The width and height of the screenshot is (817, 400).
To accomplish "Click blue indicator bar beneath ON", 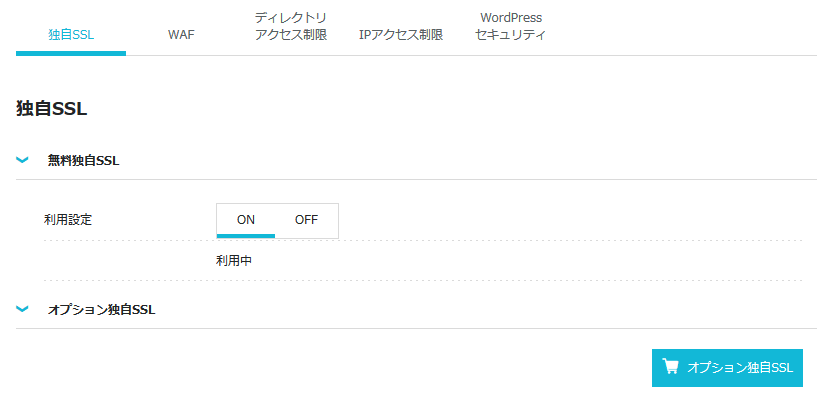I will pyautogui.click(x=246, y=236).
